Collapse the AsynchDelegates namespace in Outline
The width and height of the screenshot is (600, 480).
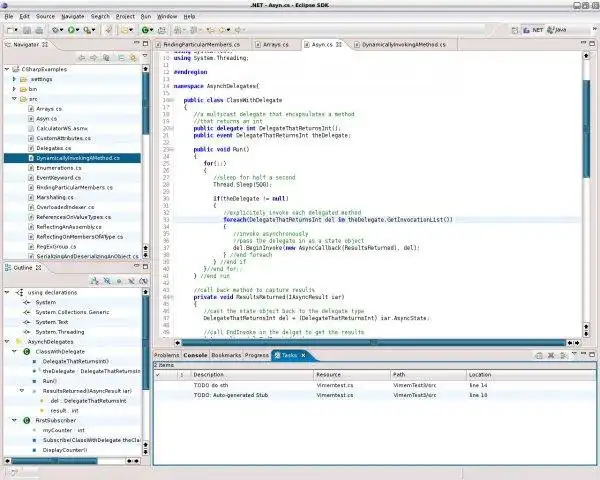click(x=5, y=341)
